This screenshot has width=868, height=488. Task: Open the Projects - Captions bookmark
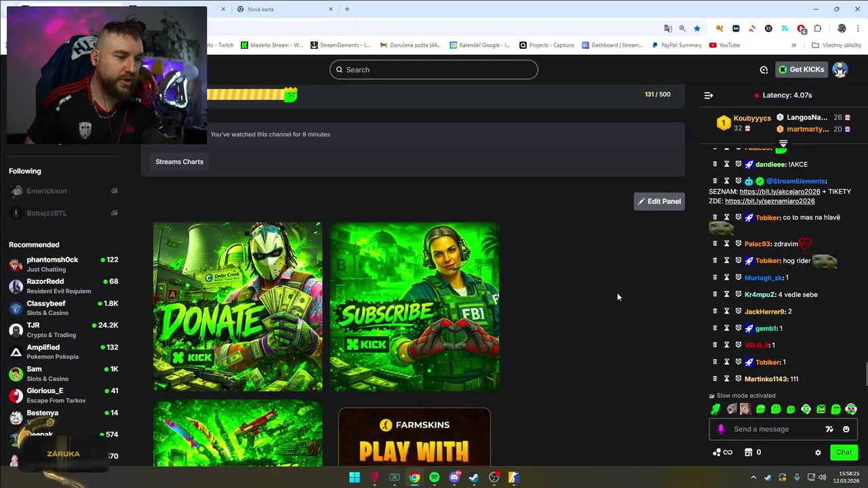(x=547, y=45)
